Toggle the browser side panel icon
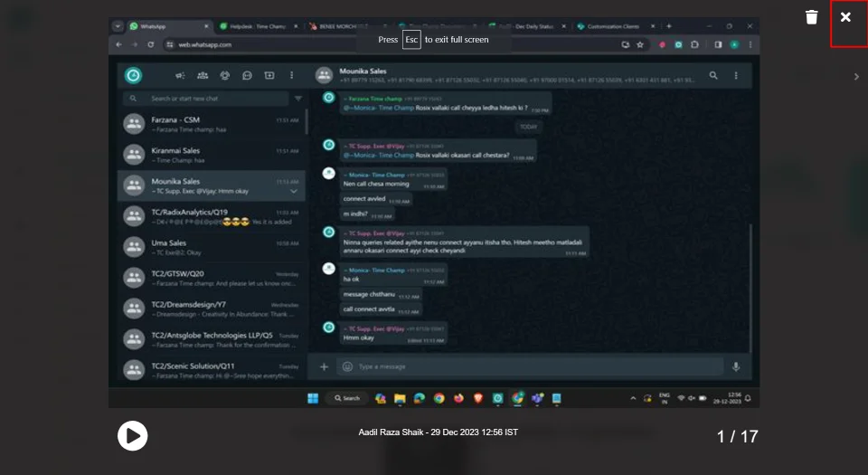868x475 pixels. pos(718,44)
